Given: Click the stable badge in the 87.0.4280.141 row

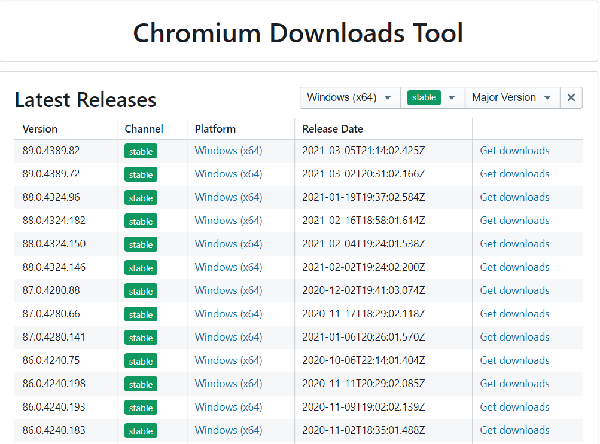Looking at the screenshot, I should 140,338.
